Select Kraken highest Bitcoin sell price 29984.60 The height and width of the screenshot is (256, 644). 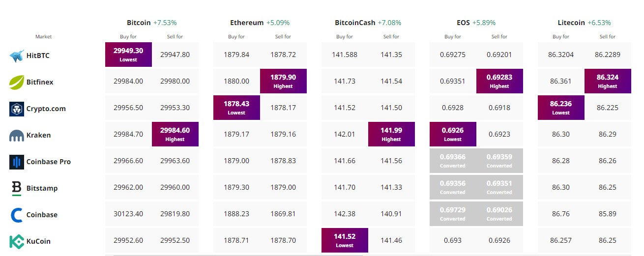pyautogui.click(x=175, y=134)
